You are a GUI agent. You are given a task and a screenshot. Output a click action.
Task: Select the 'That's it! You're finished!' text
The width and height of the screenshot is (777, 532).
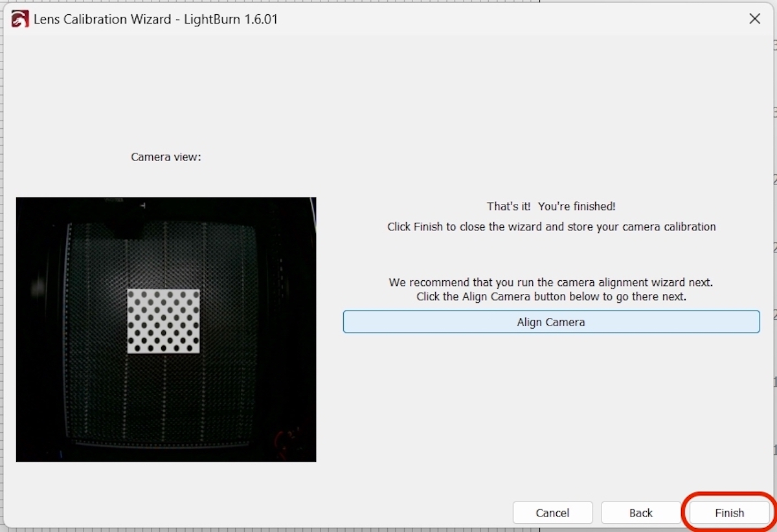pos(551,206)
